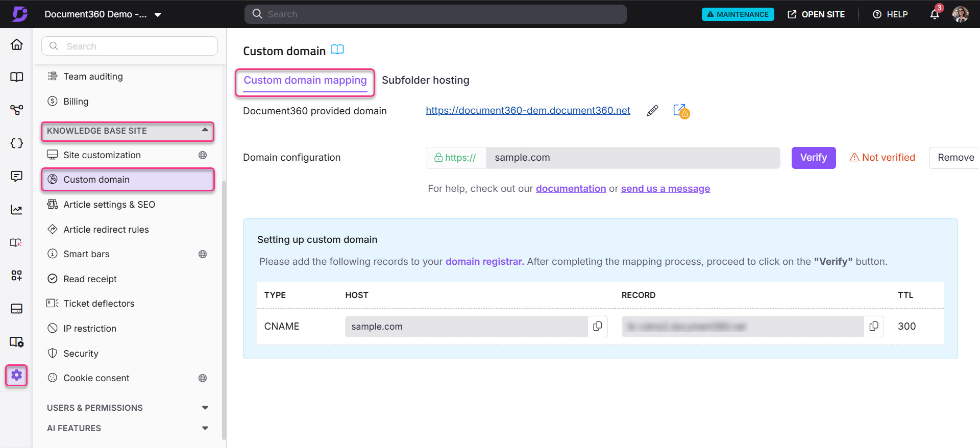
Task: Focus the top global Search field
Action: [x=435, y=14]
